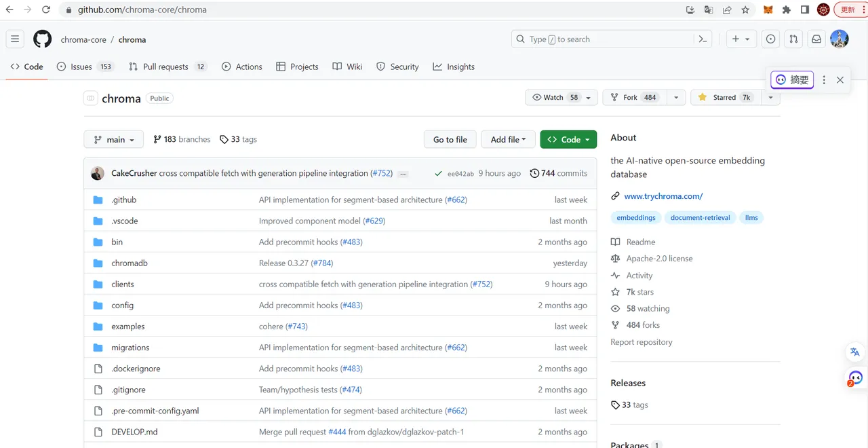Image resolution: width=868 pixels, height=448 pixels.
Task: Open the plus create new dropdown
Action: 741,39
